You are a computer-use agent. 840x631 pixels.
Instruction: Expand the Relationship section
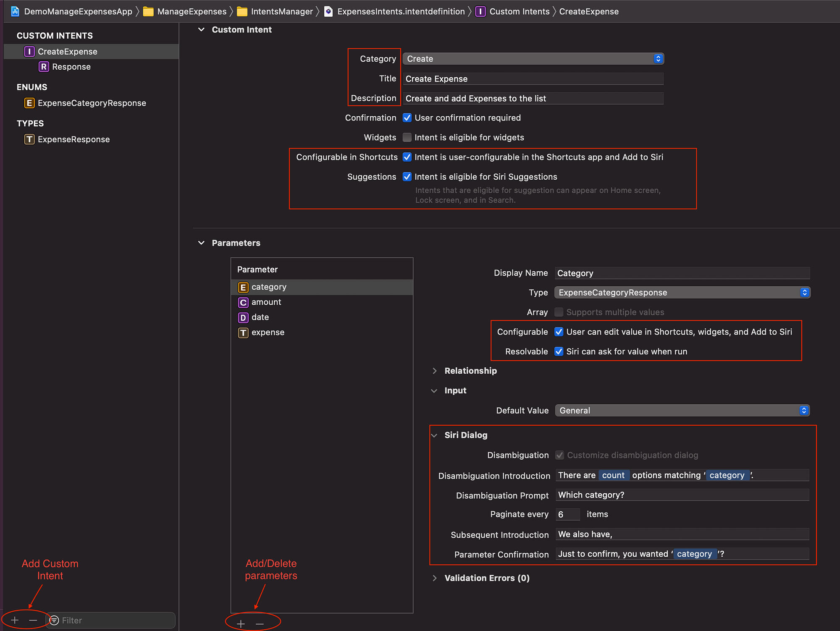click(x=435, y=371)
